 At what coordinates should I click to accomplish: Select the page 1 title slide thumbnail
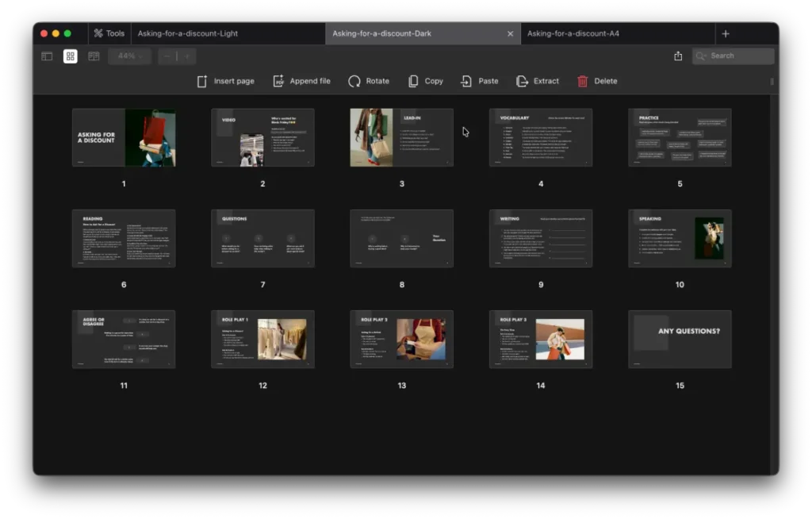pos(124,137)
